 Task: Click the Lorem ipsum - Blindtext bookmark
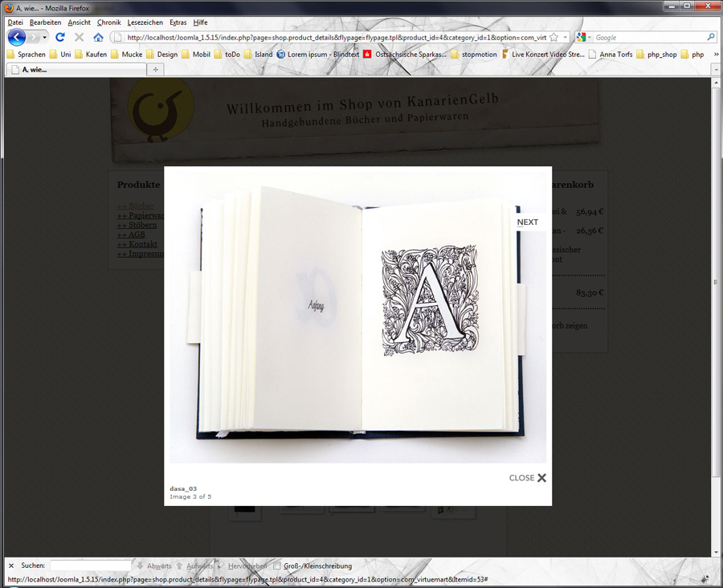[x=317, y=55]
